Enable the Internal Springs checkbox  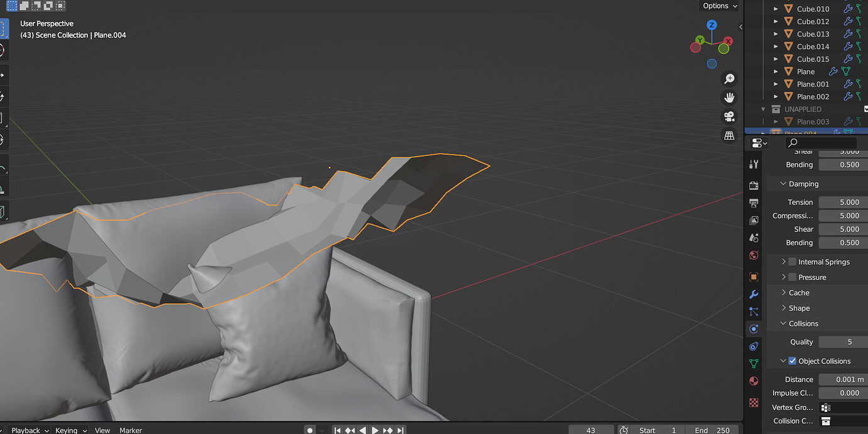coord(793,262)
